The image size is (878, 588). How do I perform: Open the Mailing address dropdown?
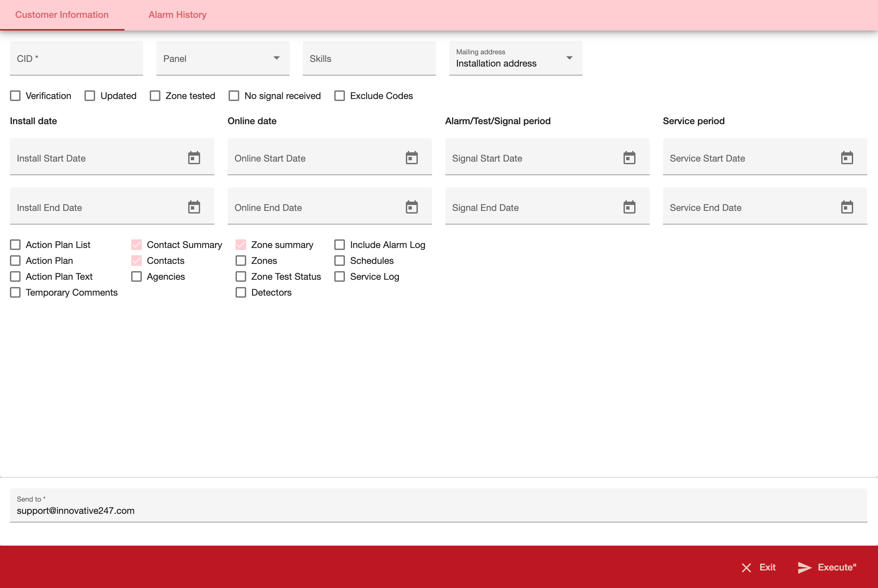coord(516,58)
